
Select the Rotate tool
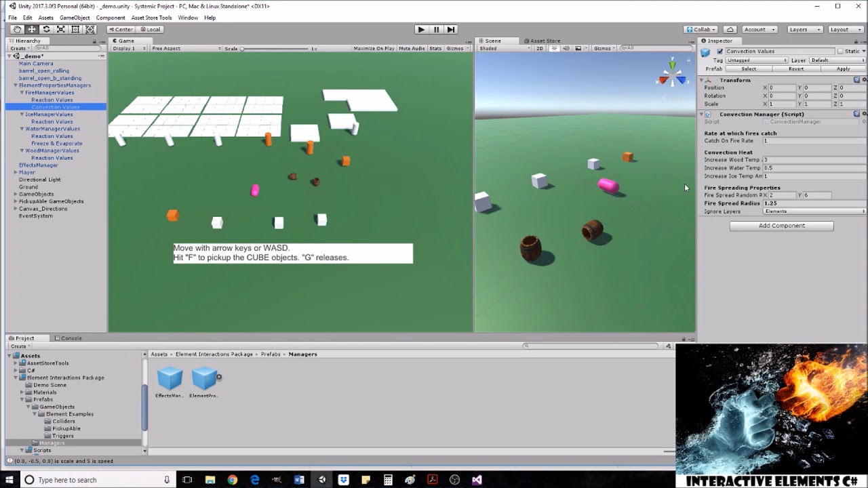coord(46,29)
